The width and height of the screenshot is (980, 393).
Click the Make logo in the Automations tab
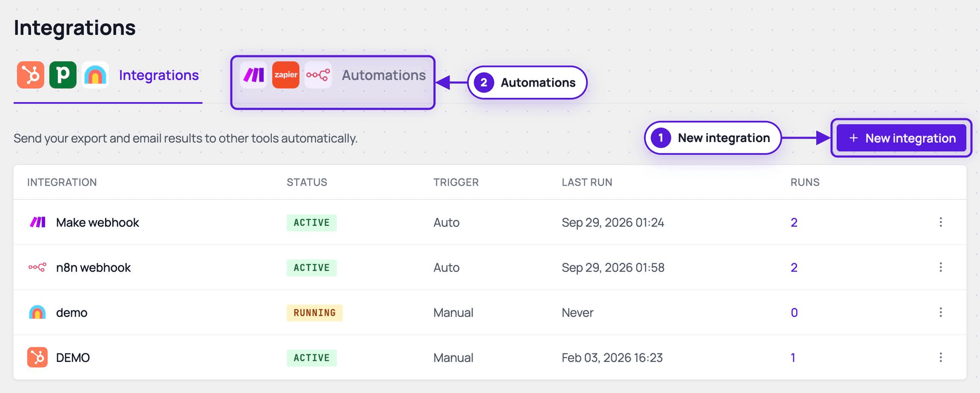(x=254, y=75)
